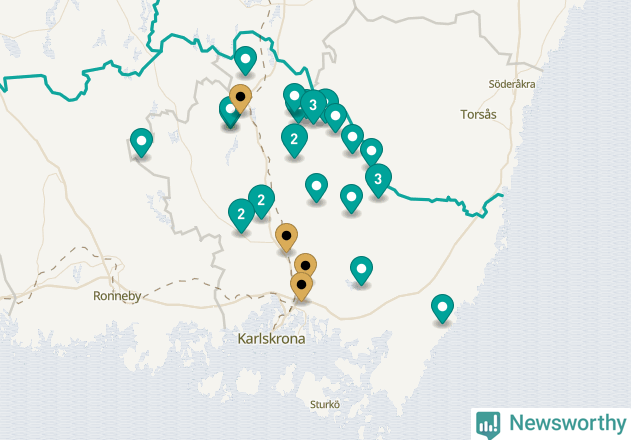Click the lone cluster marker labeled 2 below the top cluster
Viewport: 631px width, 440px height.
tap(294, 140)
